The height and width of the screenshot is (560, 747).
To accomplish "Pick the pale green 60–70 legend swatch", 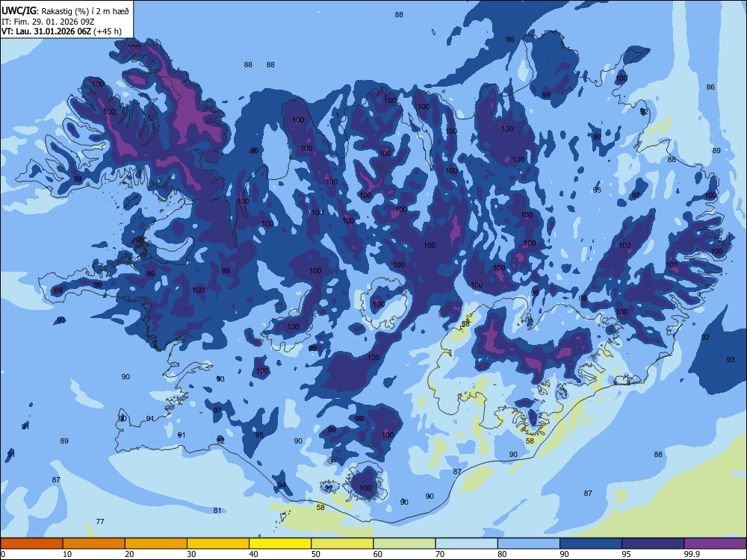I will pos(404,544).
